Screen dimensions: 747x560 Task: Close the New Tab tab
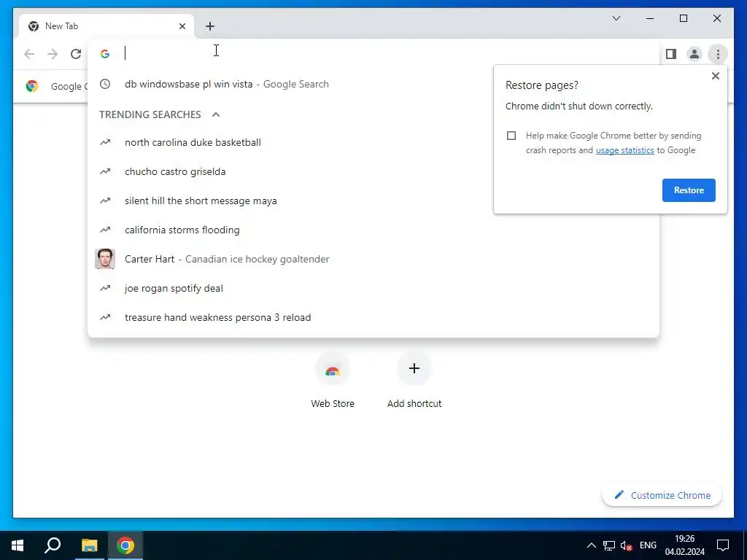point(182,26)
